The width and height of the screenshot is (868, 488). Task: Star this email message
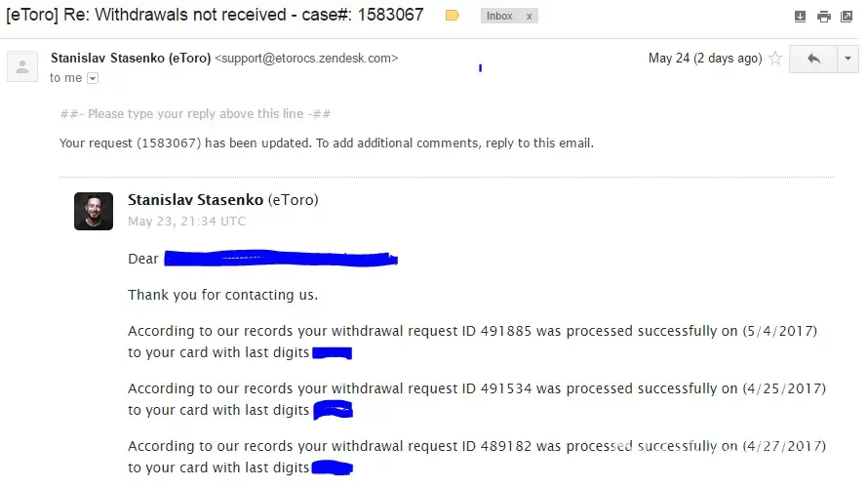(775, 59)
